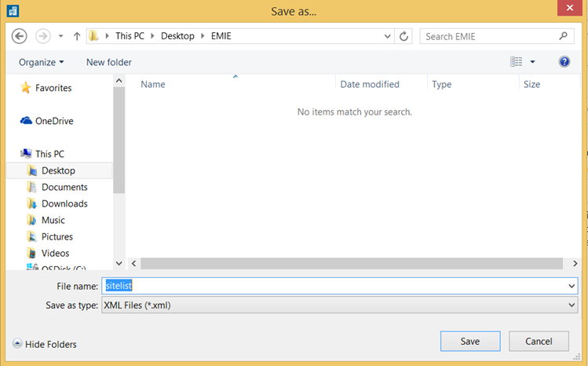Click the navigation pane vertical scrollbar thumb

(119, 141)
